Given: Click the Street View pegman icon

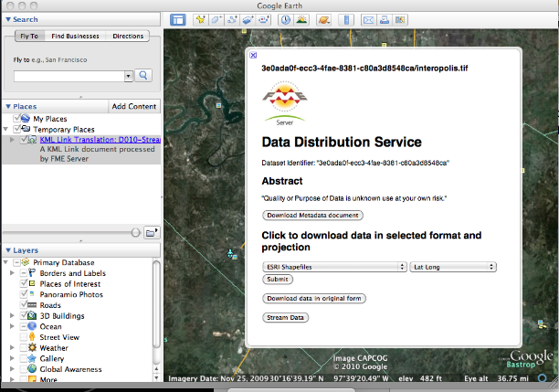Looking at the screenshot, I should tap(32, 337).
